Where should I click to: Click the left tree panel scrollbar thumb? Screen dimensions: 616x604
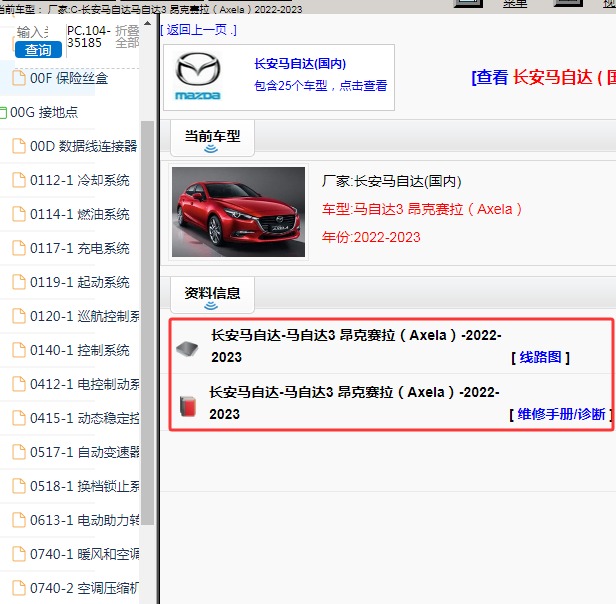click(147, 322)
